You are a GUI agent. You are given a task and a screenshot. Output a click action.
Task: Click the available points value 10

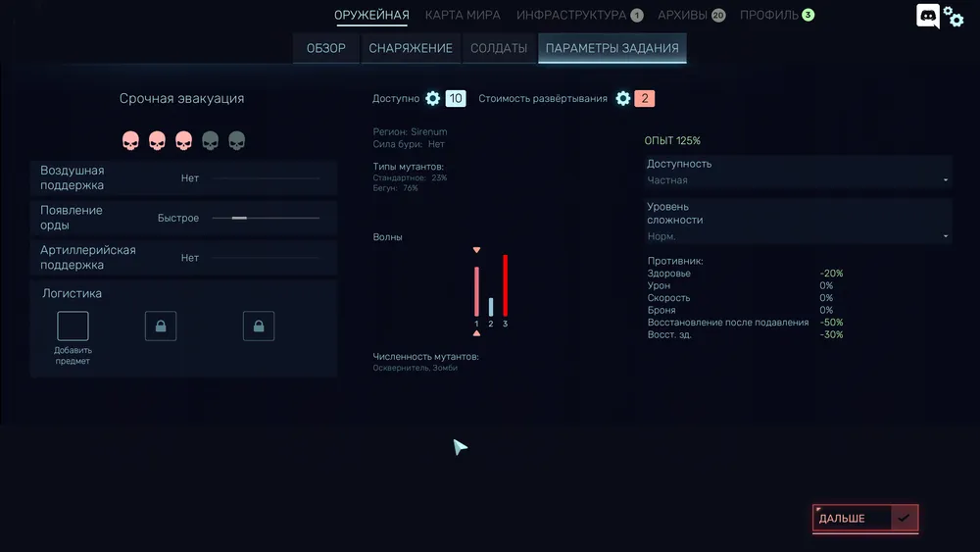[x=456, y=98]
